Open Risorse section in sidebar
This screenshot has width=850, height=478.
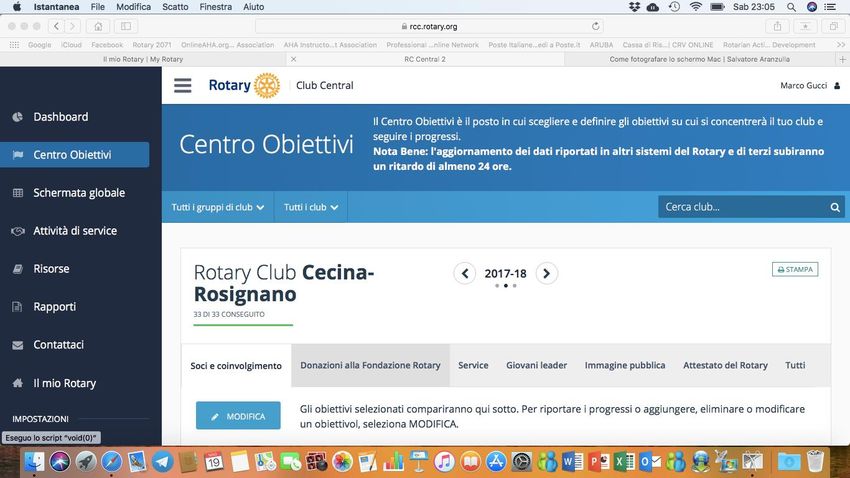pyautogui.click(x=51, y=269)
